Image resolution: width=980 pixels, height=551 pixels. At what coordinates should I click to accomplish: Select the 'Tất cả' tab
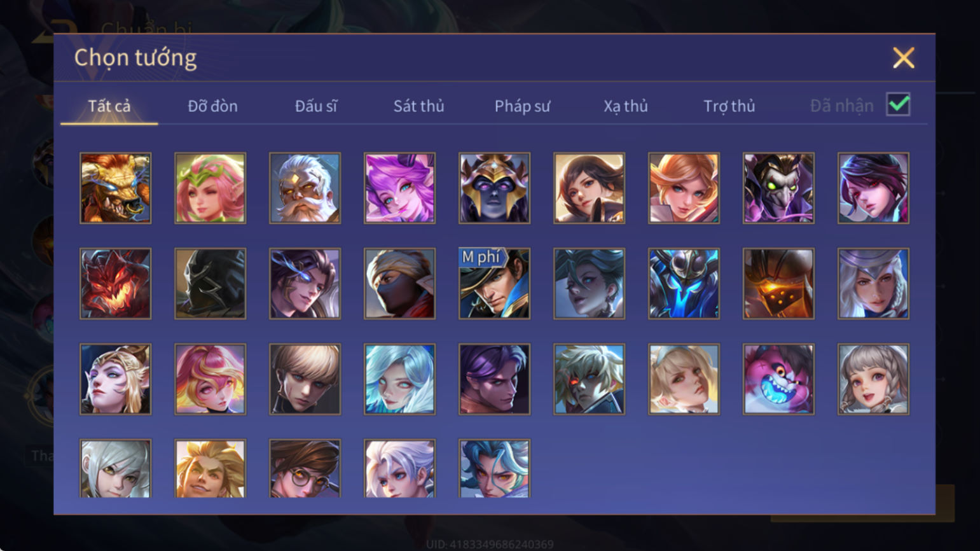pos(109,106)
